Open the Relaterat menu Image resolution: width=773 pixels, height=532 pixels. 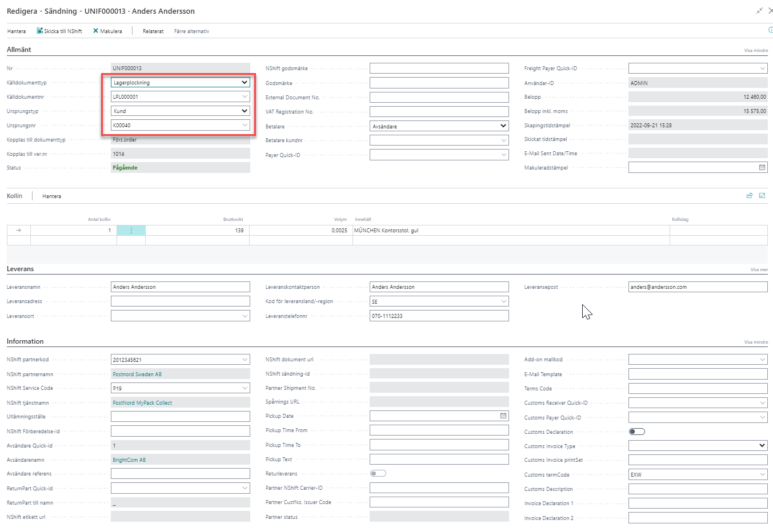(x=153, y=31)
